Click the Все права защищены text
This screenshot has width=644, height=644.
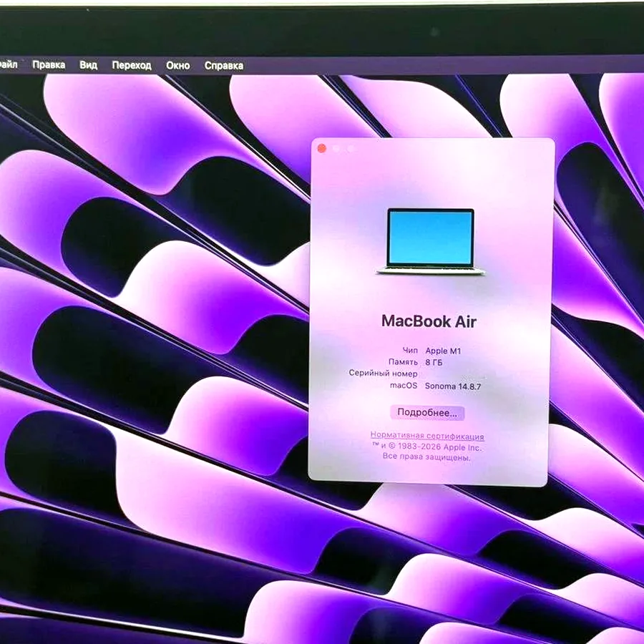(426, 457)
